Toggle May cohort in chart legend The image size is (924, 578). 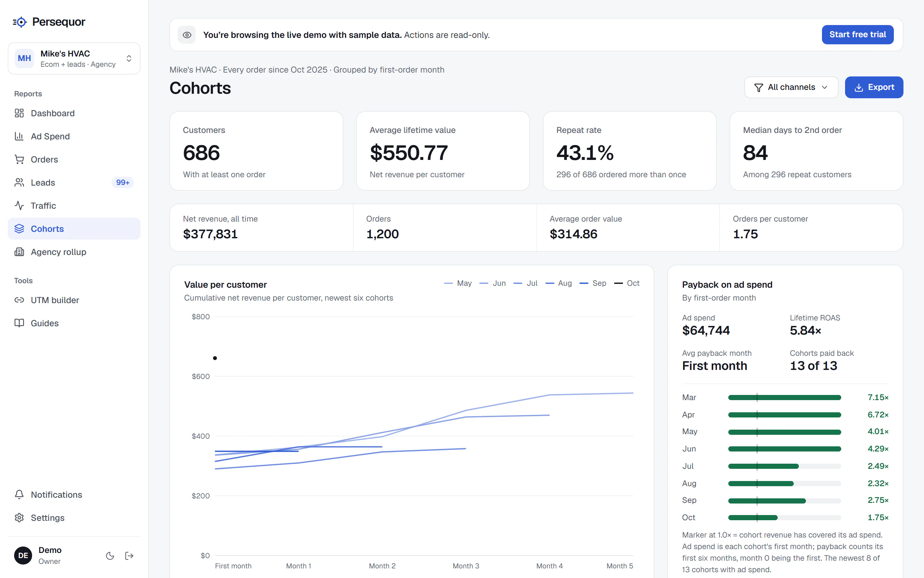coord(458,283)
